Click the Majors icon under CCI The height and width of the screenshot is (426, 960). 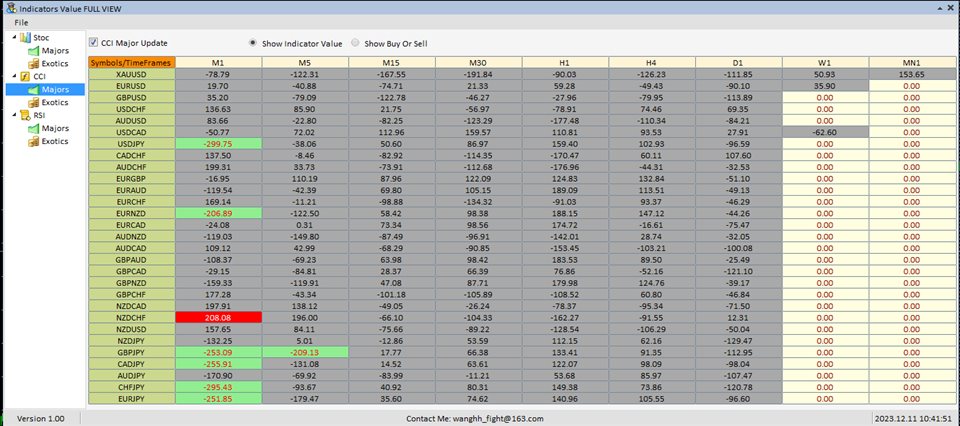(34, 89)
